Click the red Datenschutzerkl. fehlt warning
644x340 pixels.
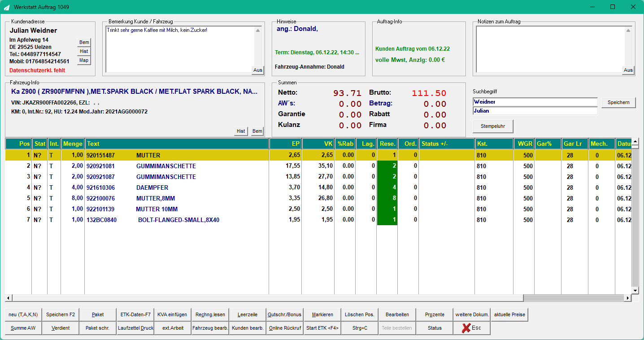click(x=37, y=70)
